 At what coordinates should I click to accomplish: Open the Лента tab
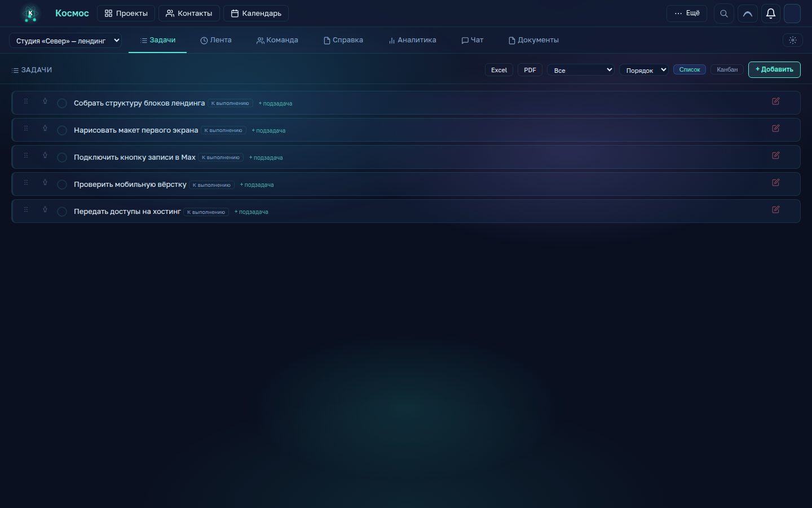[x=216, y=40]
